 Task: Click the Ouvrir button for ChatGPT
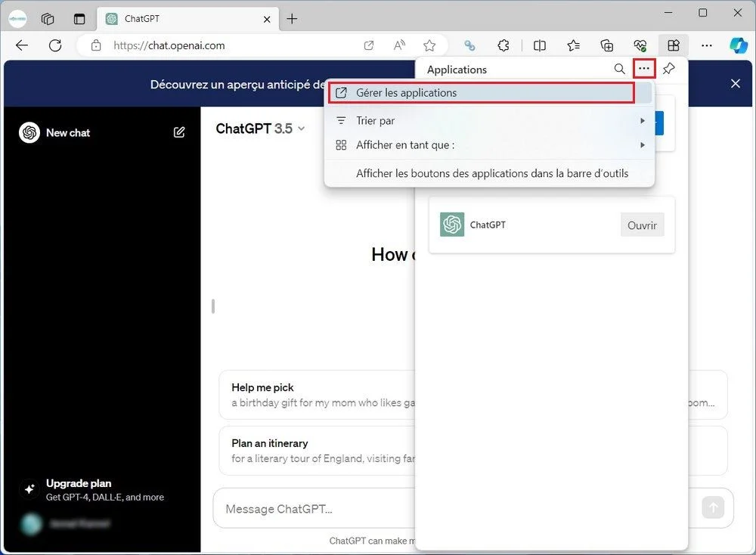pyautogui.click(x=642, y=225)
